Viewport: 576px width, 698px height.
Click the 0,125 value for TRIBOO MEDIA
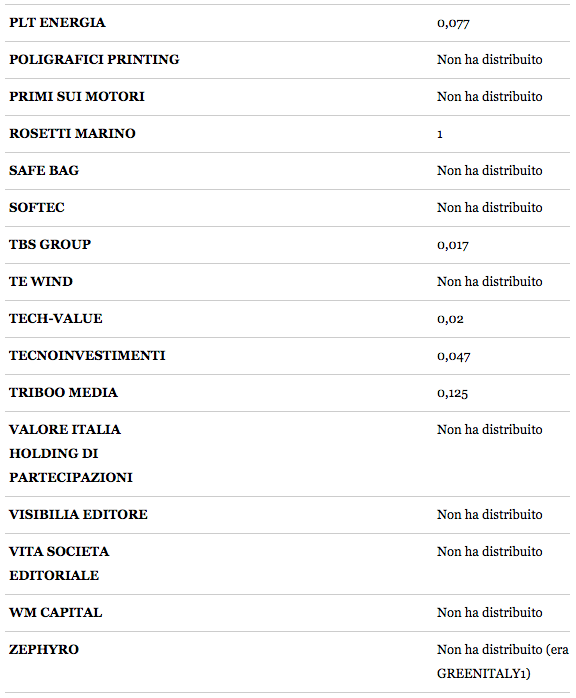(452, 393)
